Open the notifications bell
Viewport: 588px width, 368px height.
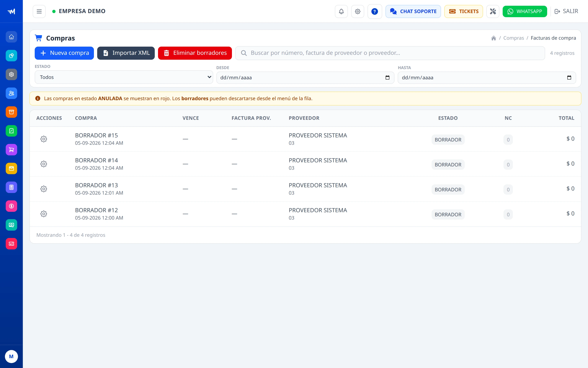[x=341, y=11]
